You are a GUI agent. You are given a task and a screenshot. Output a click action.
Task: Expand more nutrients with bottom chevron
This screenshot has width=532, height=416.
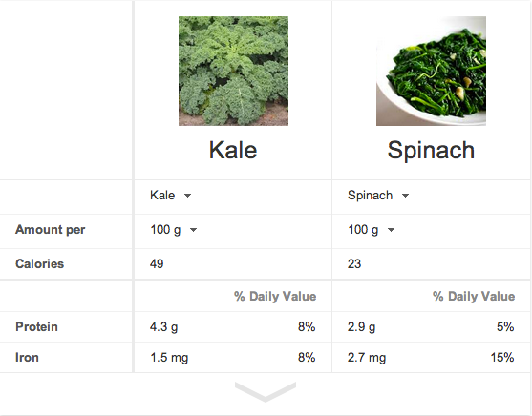click(266, 391)
